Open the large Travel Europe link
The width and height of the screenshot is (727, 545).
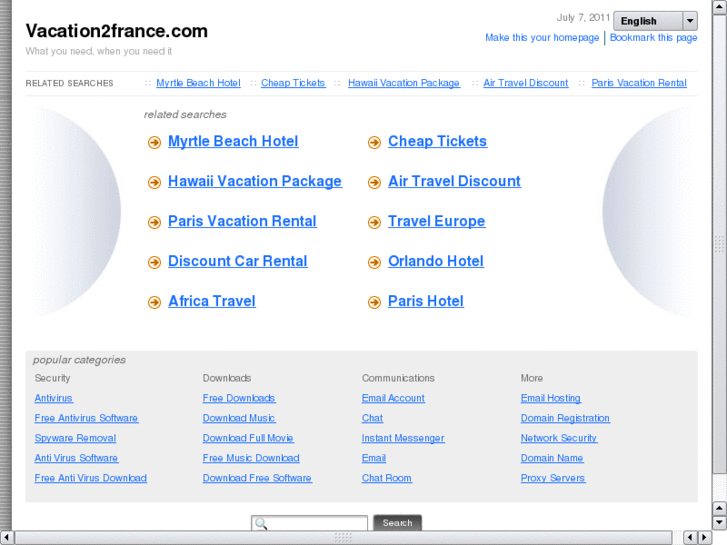(436, 221)
